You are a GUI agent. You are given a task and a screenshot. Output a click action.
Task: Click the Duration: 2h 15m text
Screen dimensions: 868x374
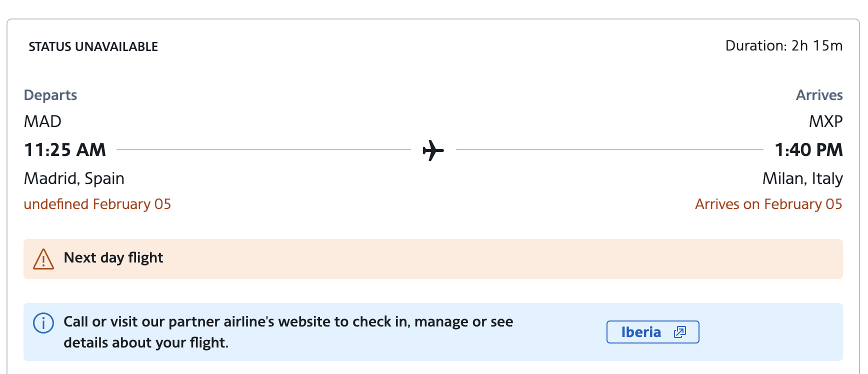(x=783, y=46)
